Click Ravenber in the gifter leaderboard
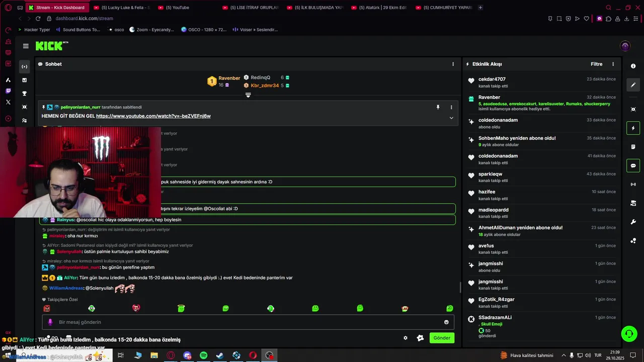644x362 pixels. (x=229, y=78)
